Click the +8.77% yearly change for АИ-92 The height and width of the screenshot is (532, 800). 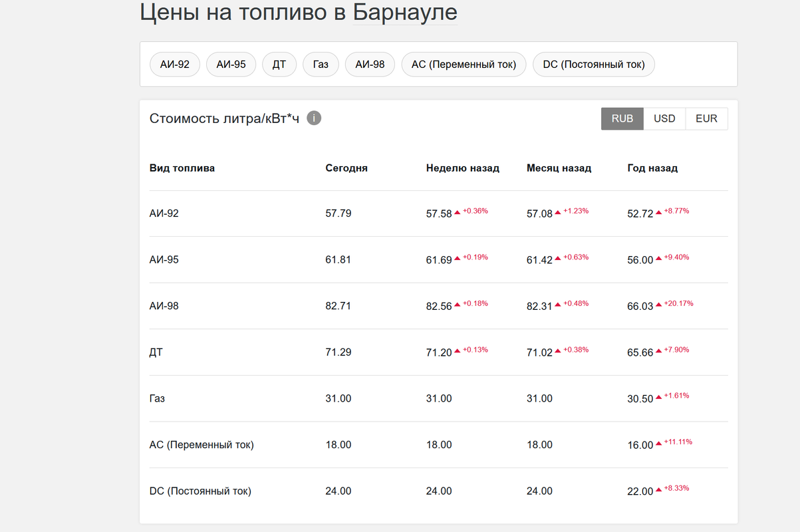click(x=676, y=211)
